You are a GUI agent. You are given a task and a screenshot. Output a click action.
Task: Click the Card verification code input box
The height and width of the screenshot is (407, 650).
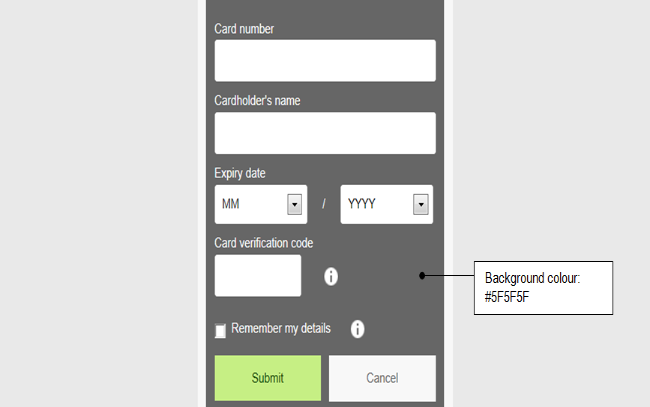click(x=258, y=276)
